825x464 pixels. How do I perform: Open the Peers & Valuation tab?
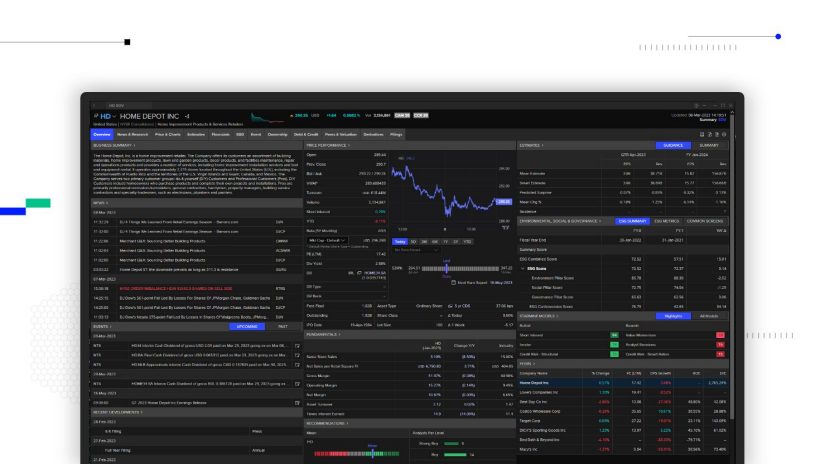click(x=341, y=135)
